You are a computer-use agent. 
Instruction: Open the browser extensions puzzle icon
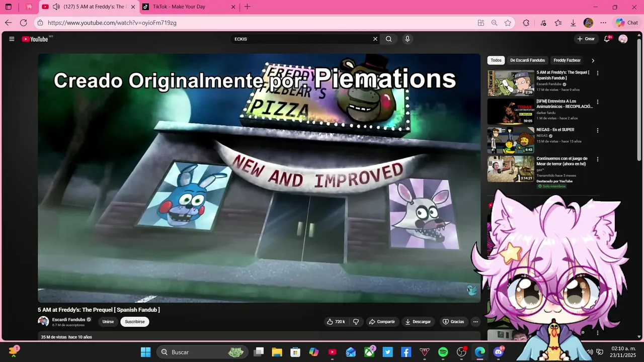[526, 23]
